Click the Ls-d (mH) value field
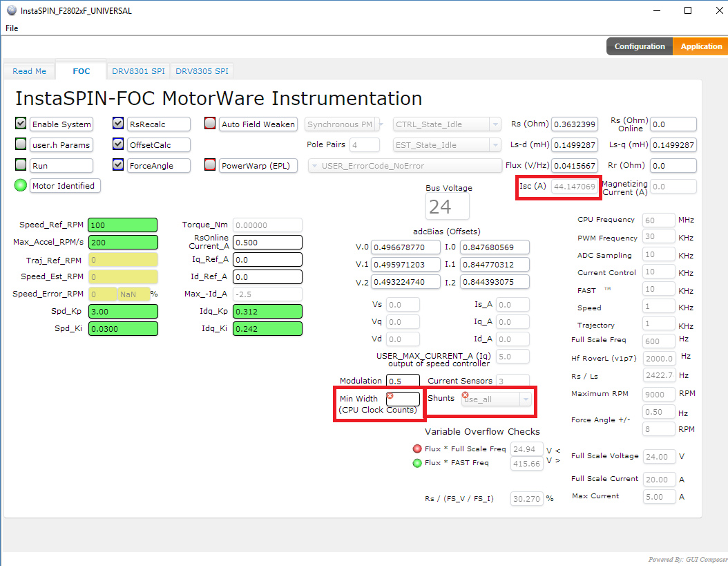This screenshot has width=728, height=566. pos(575,145)
